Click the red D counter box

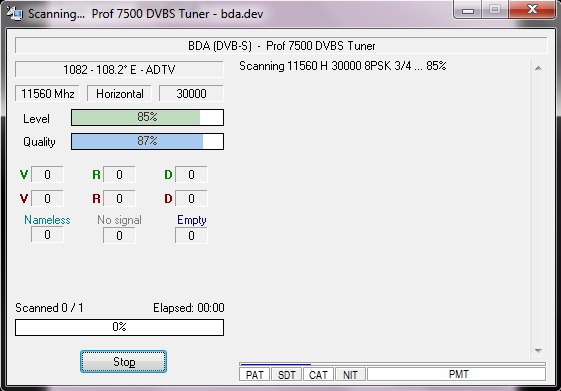coord(191,199)
